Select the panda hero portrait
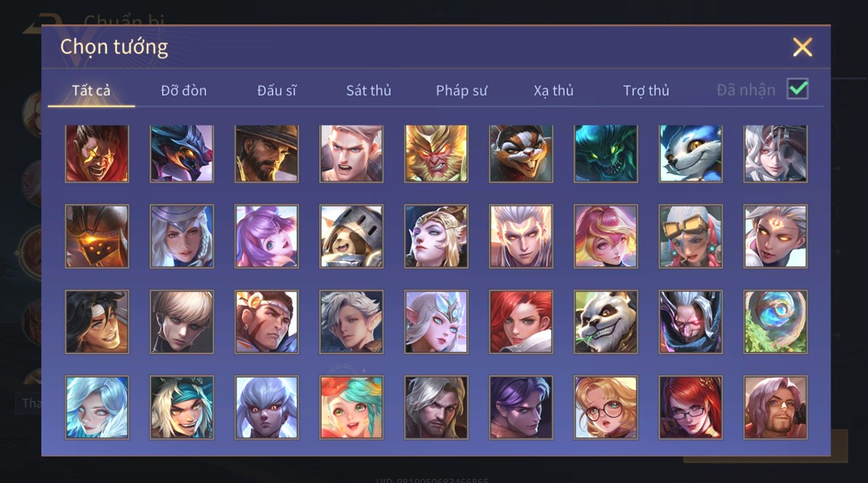Viewport: 868px width, 483px height. 606,322
